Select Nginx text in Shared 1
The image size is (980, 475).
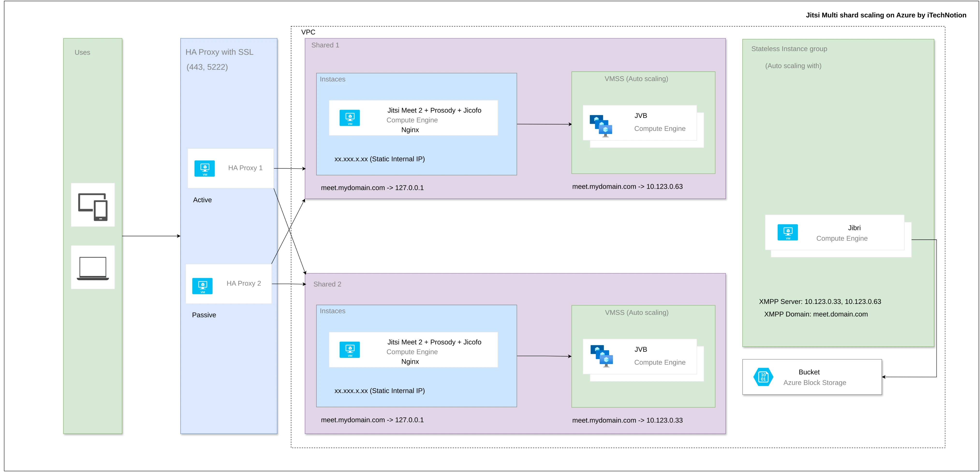click(x=410, y=130)
